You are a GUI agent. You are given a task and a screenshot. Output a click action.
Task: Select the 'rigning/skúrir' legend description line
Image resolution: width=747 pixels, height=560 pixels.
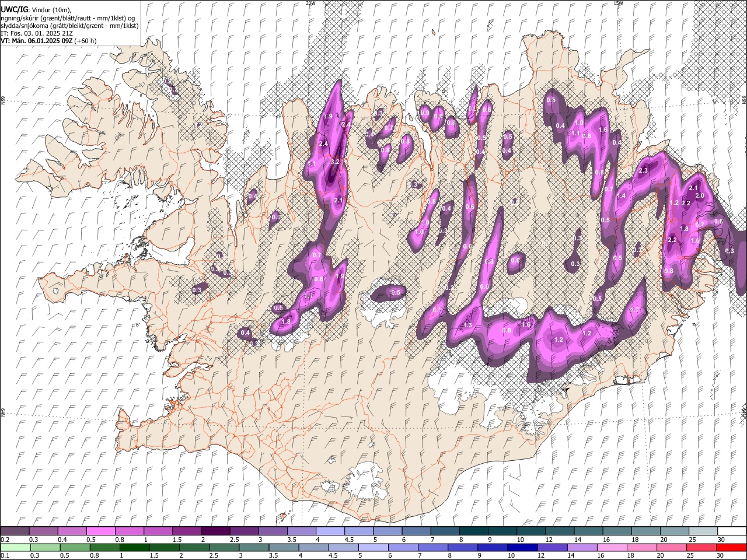[68, 18]
